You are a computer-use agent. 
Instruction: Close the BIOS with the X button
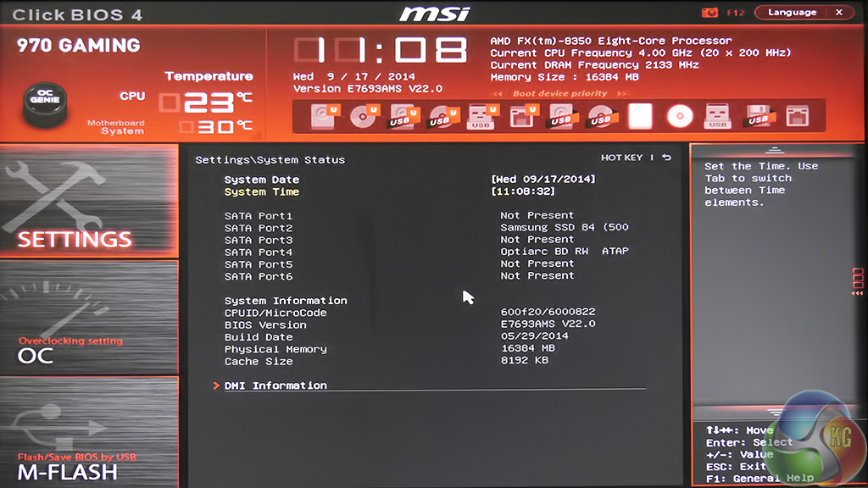tap(839, 12)
